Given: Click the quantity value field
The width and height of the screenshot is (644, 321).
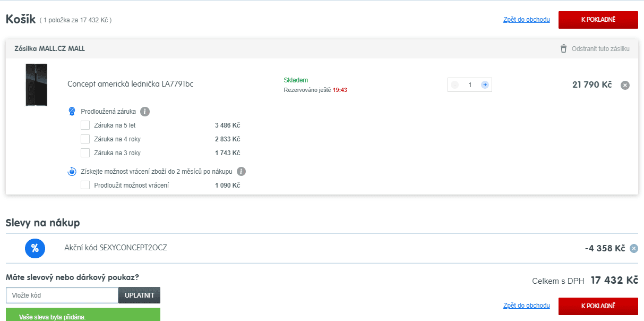Looking at the screenshot, I should click(x=470, y=85).
